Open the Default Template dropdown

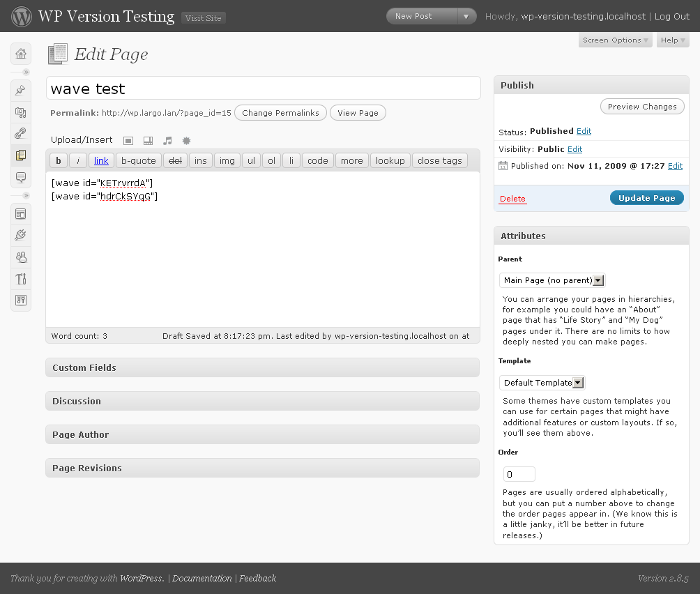[x=542, y=383]
